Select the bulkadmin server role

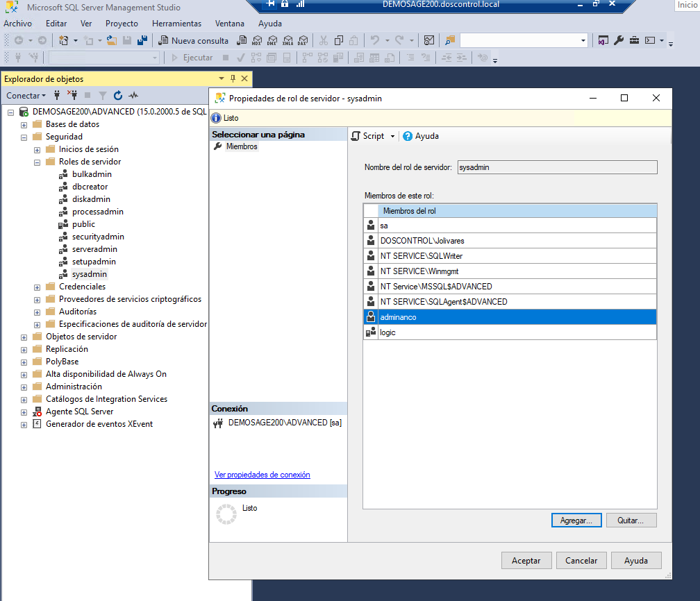pyautogui.click(x=92, y=174)
